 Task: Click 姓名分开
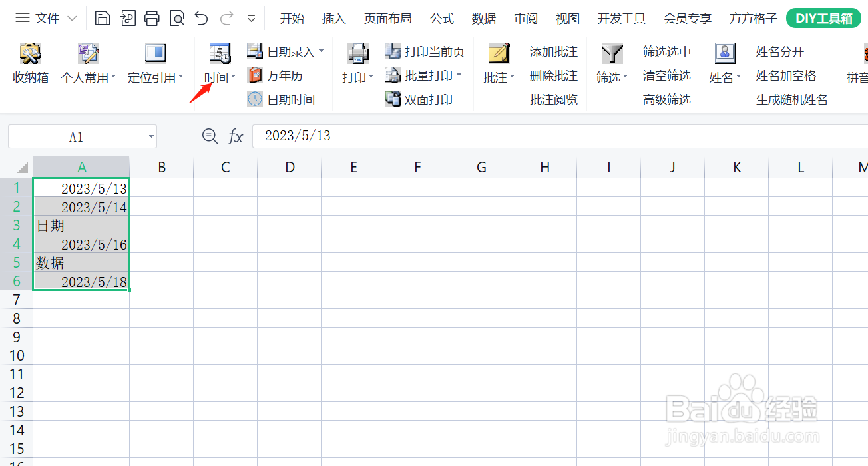[780, 51]
